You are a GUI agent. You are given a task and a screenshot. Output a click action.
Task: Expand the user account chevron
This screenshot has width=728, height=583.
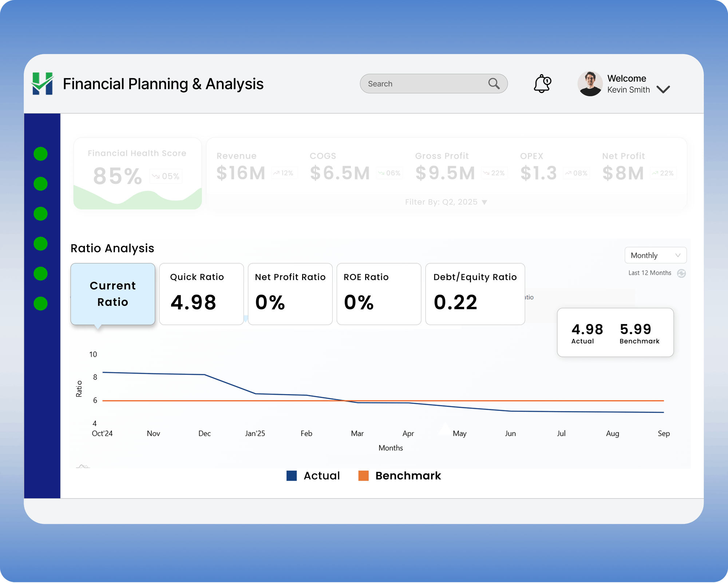pyautogui.click(x=663, y=89)
